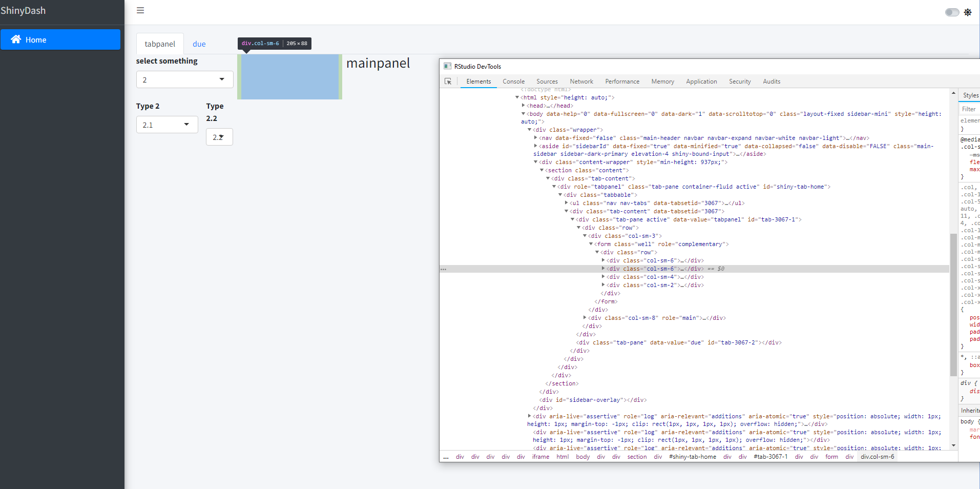Open the settings gear icon in the navbar
The height and width of the screenshot is (489, 980).
pos(968,12)
